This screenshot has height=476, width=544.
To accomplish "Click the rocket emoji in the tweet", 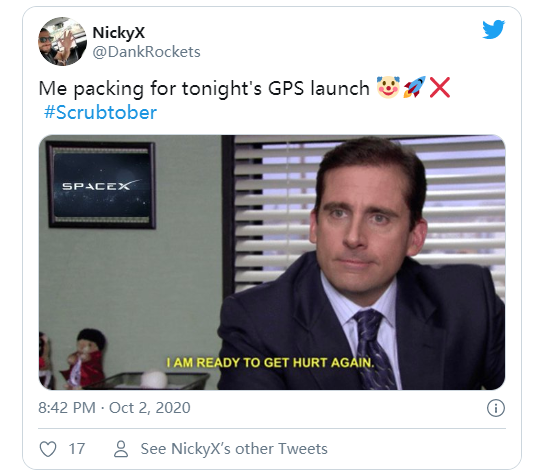I will coord(414,87).
